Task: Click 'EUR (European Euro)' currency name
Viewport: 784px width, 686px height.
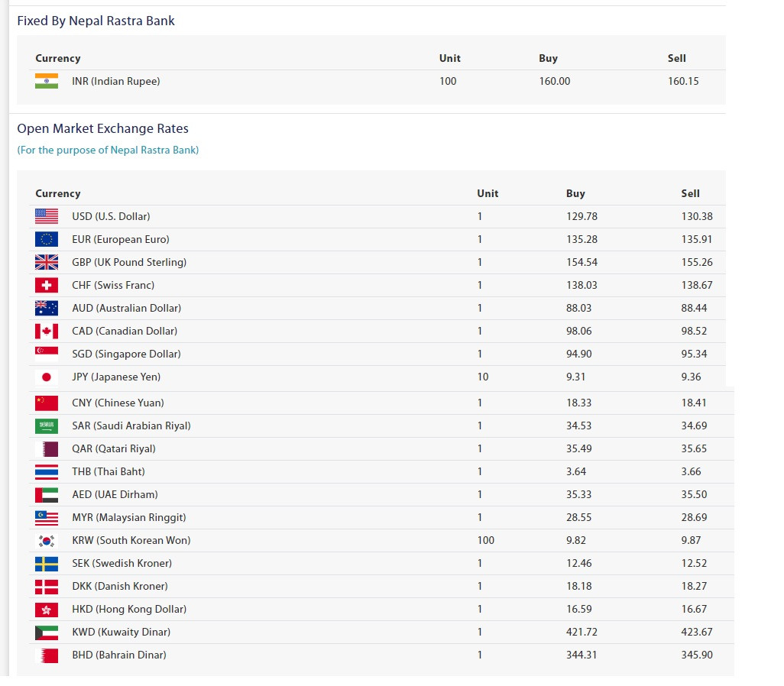Action: tap(121, 240)
